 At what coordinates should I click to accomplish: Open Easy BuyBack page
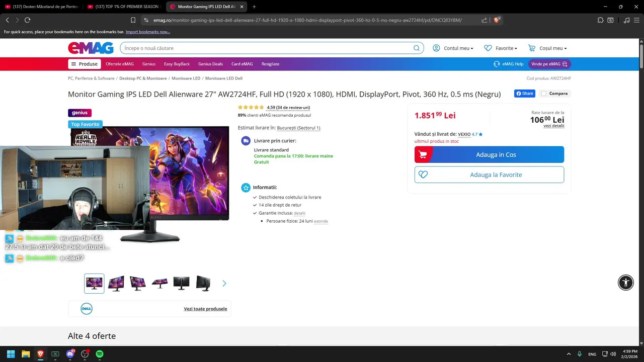(x=177, y=64)
